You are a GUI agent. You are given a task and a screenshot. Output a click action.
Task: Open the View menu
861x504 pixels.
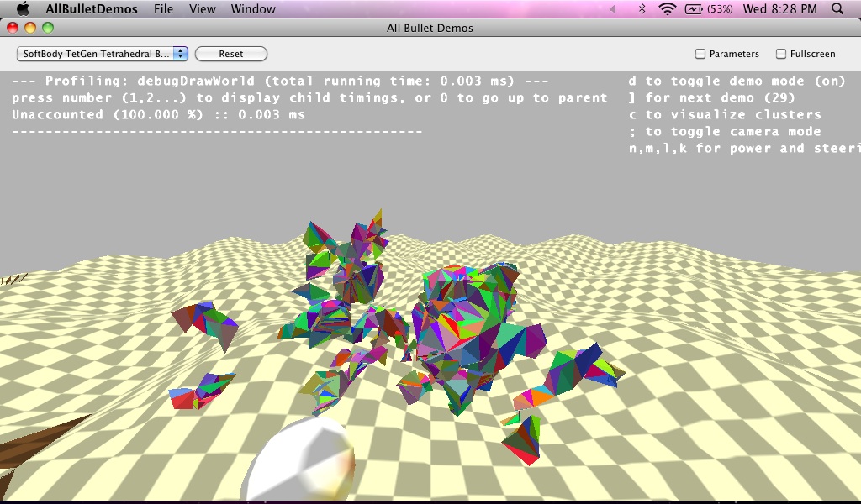[x=202, y=8]
